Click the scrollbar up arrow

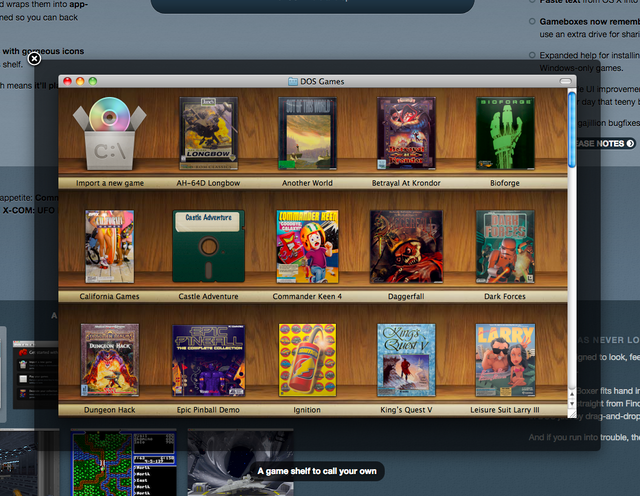click(x=572, y=394)
